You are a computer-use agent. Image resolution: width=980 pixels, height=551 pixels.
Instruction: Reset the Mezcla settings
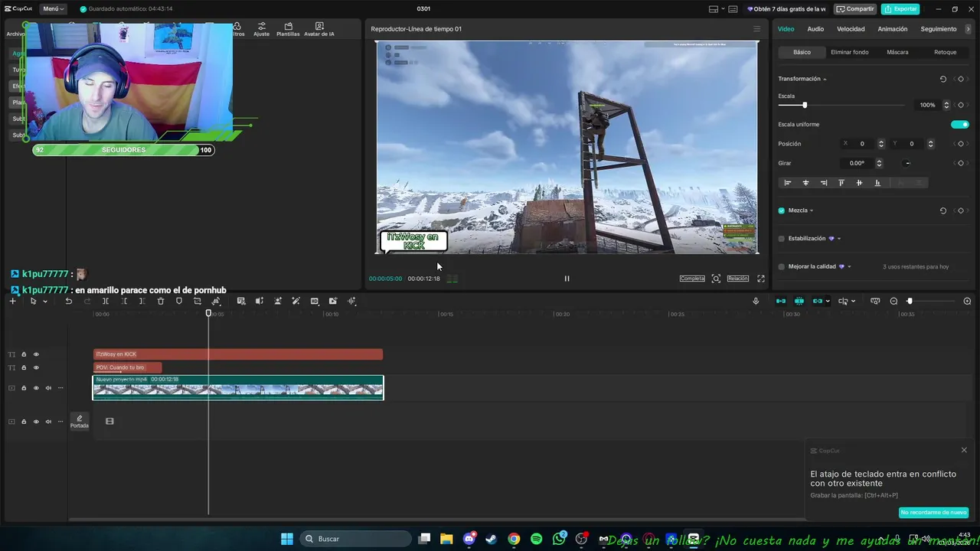pos(942,210)
